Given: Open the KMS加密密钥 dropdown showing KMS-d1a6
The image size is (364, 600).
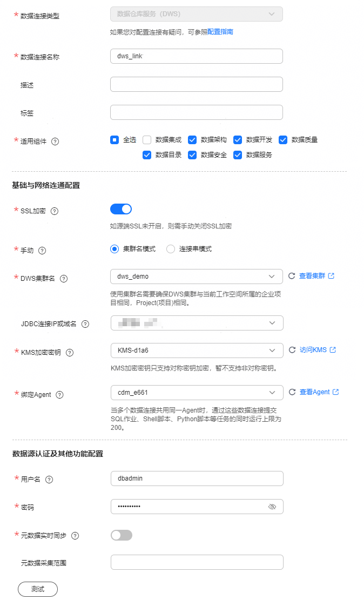Looking at the screenshot, I should coord(197,350).
